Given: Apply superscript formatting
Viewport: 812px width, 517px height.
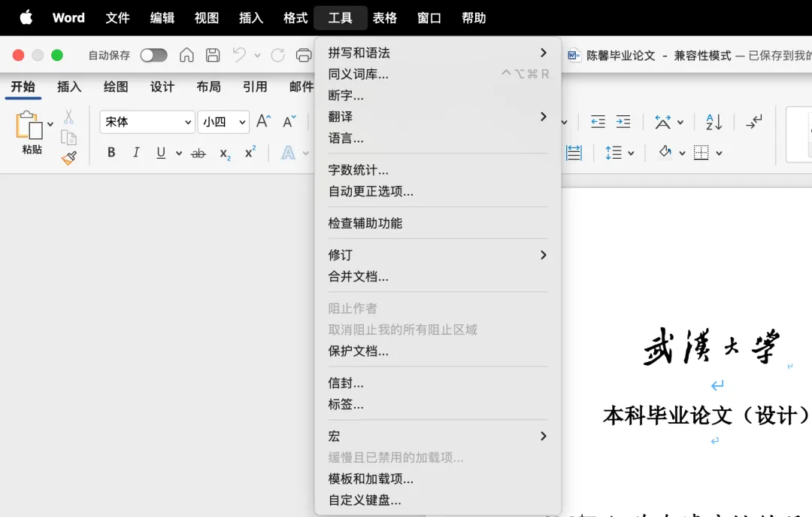Looking at the screenshot, I should tap(250, 152).
